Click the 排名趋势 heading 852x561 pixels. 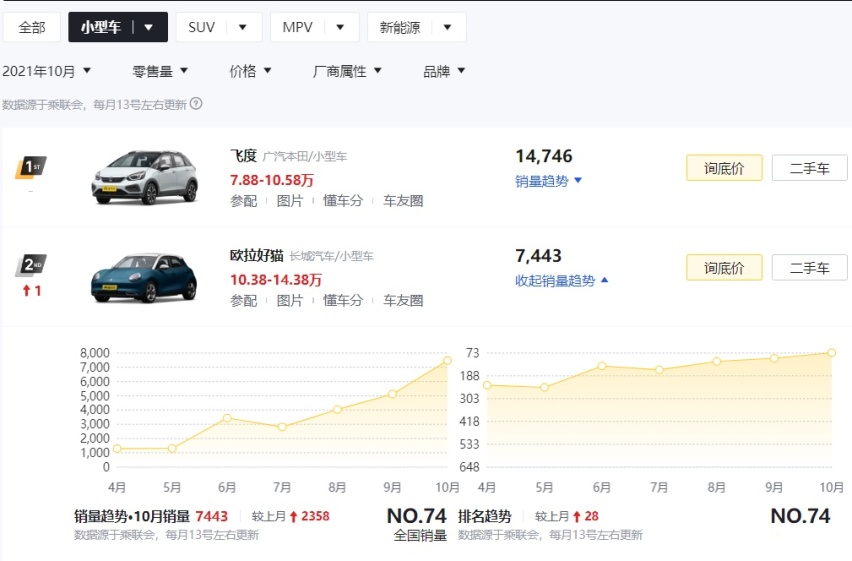coord(485,516)
